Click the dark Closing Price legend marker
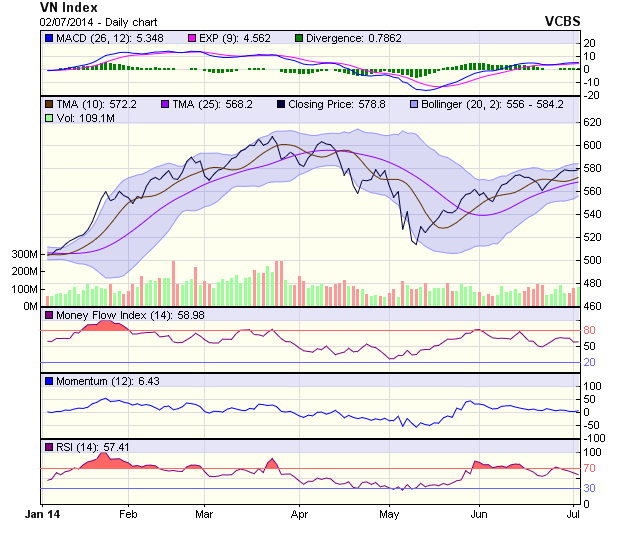Image resolution: width=620 pixels, height=535 pixels. pyautogui.click(x=281, y=104)
